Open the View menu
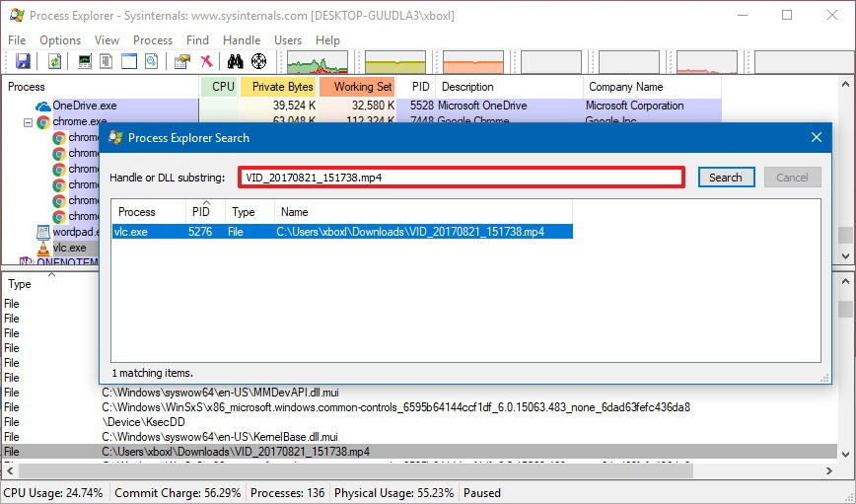 click(x=107, y=39)
